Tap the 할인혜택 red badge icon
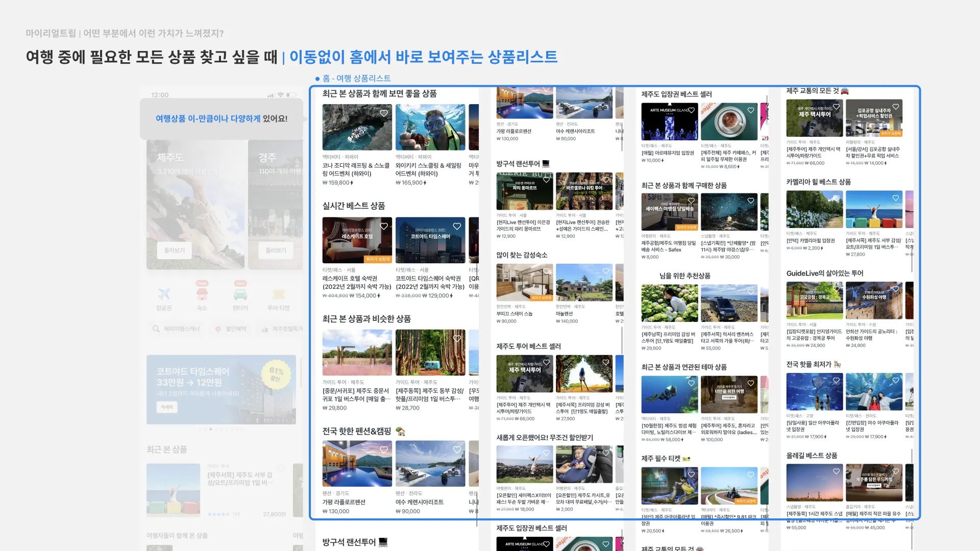 tap(218, 329)
